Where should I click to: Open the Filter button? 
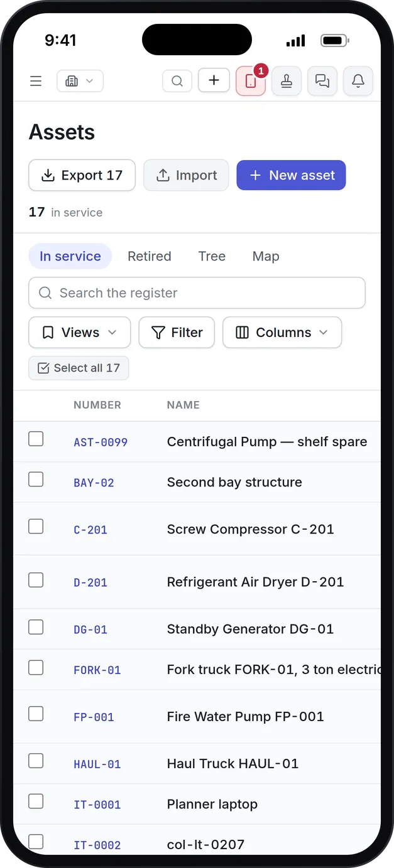pos(177,333)
